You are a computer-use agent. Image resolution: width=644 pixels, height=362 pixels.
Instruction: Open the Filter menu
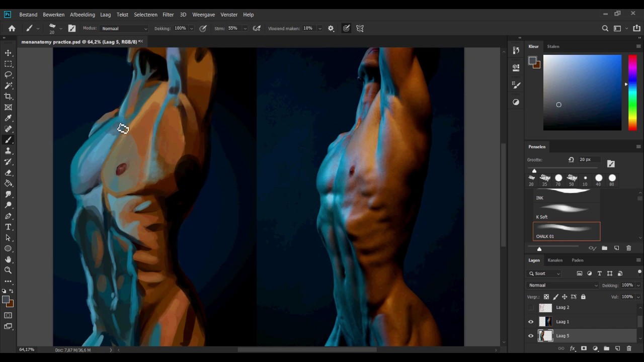[x=168, y=15]
